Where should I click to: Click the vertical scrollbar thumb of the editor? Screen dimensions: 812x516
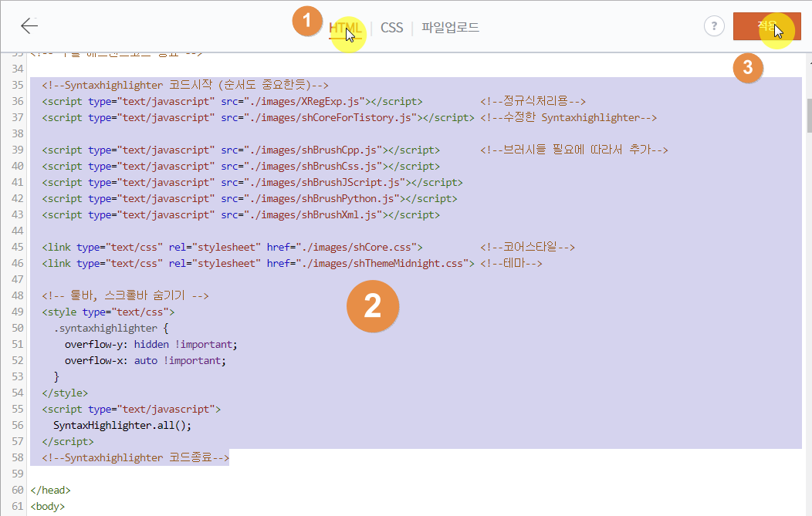(x=809, y=116)
